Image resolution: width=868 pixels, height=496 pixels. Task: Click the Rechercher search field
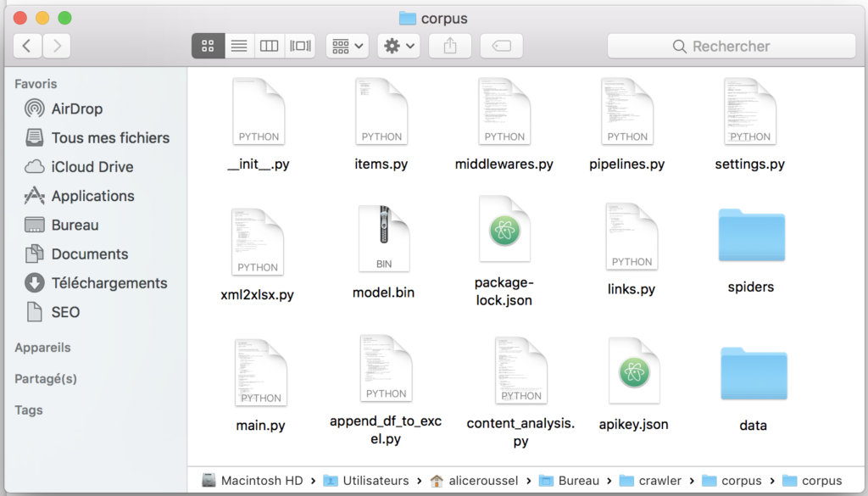[x=732, y=46]
